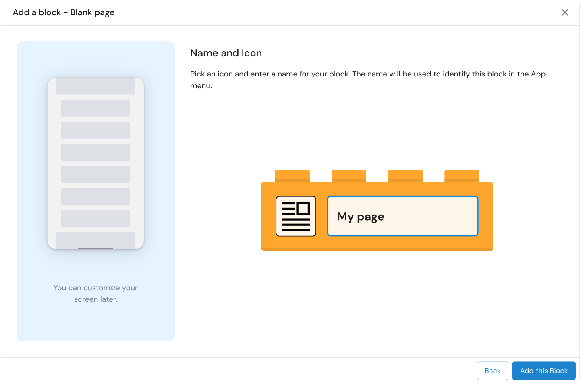Select second placeholder row in phone preview
Screen dimensions: 585x392
click(95, 130)
